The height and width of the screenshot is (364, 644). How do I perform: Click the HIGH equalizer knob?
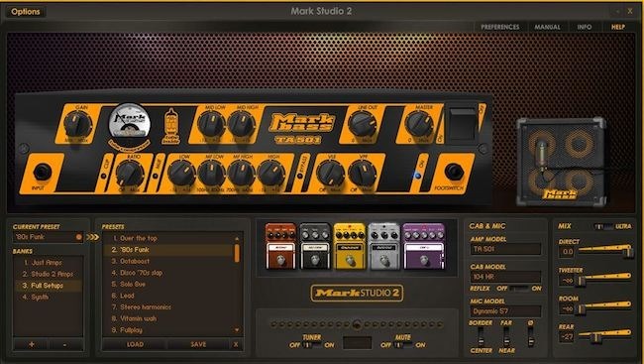point(271,174)
